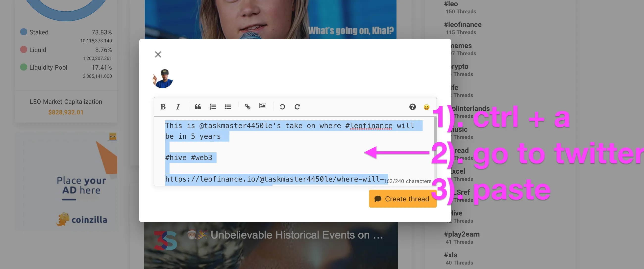Toggle italic formatting in thread editor
The width and height of the screenshot is (644, 269).
[178, 107]
